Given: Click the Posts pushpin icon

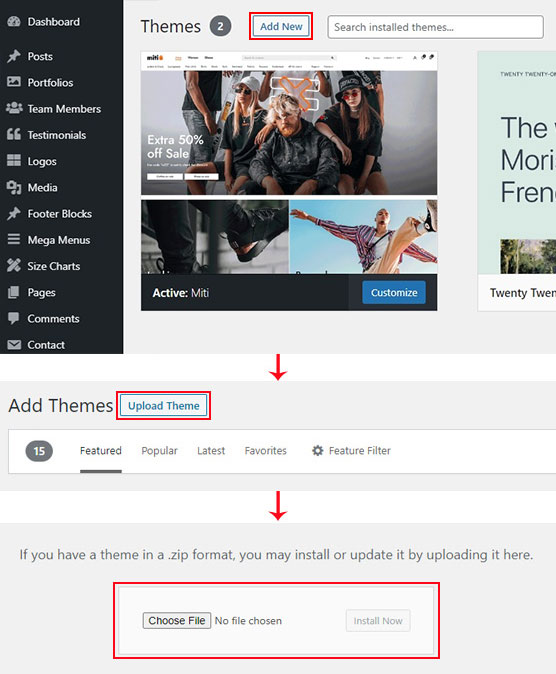Looking at the screenshot, I should pos(14,56).
